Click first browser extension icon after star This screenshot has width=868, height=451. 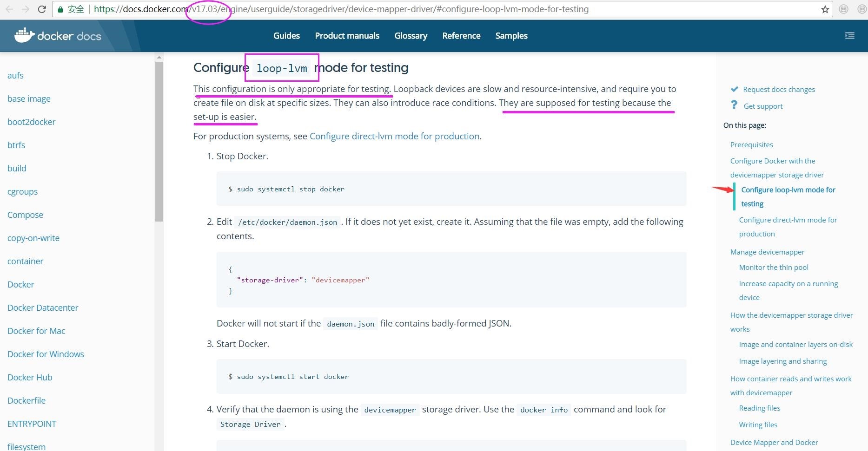[x=844, y=9]
